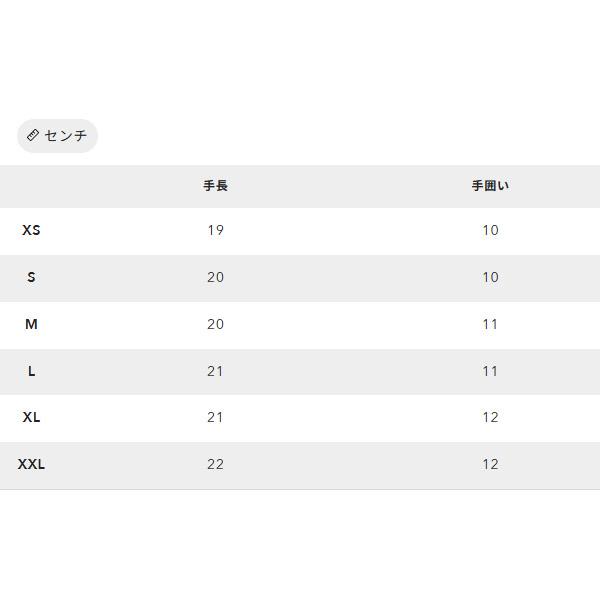600x600 pixels.
Task: Click the XS hand circumference value 10
Action: (x=490, y=230)
